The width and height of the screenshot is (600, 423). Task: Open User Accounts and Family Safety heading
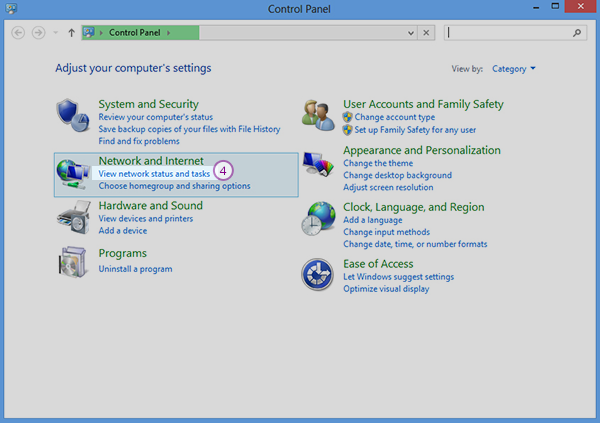(x=423, y=104)
